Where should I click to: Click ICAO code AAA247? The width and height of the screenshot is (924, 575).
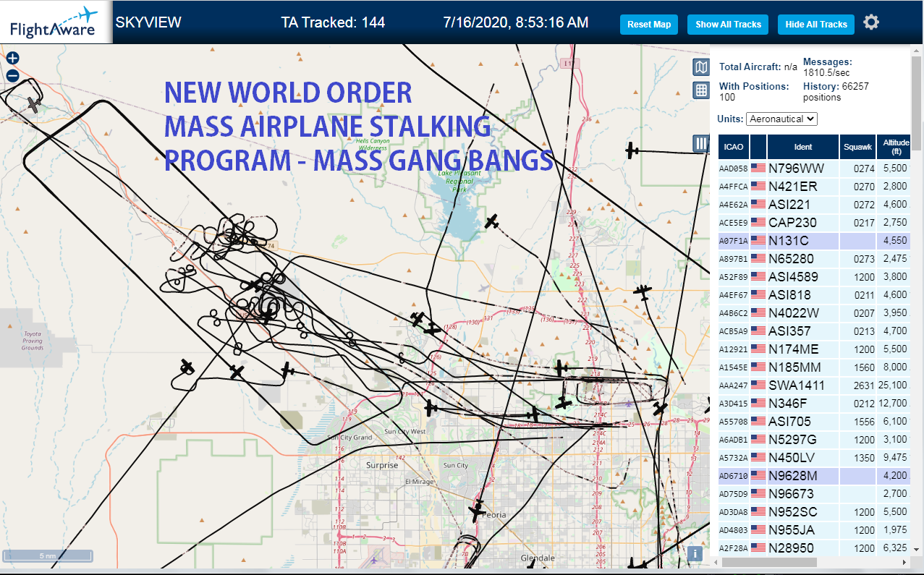(734, 386)
